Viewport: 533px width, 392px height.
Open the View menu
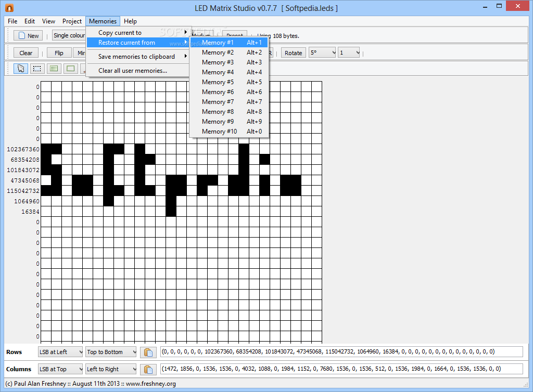48,21
